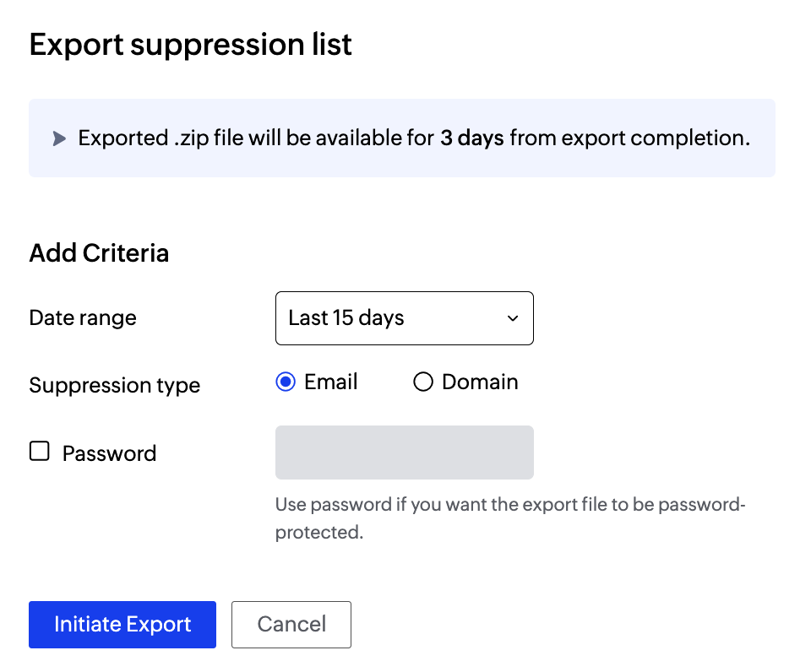
Task: Click the "Email" label text
Action: tap(331, 382)
